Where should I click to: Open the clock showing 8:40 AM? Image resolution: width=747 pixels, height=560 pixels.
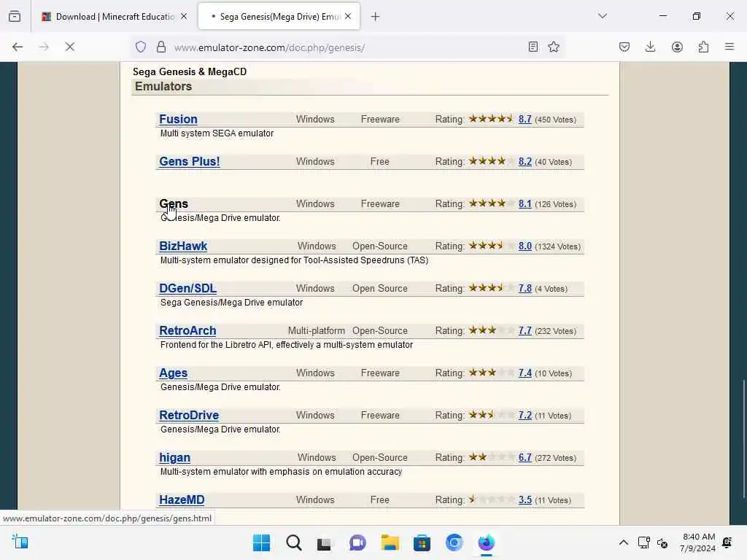tap(697, 542)
